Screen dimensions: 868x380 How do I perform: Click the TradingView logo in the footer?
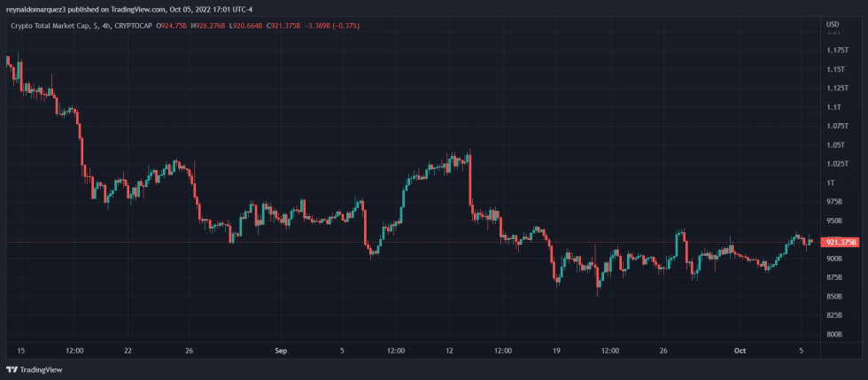35,369
